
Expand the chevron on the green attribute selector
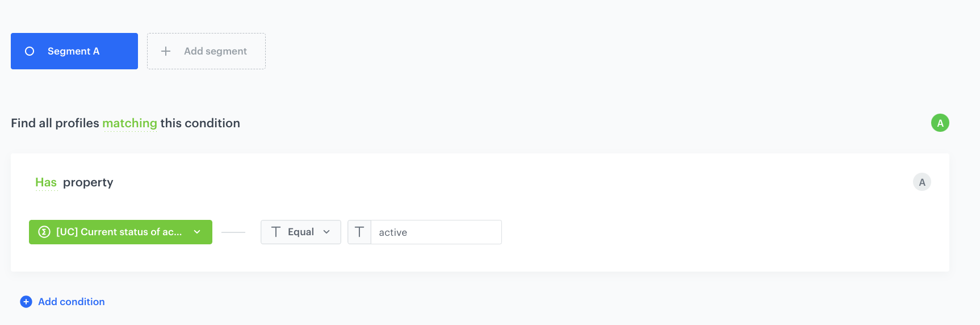(197, 232)
